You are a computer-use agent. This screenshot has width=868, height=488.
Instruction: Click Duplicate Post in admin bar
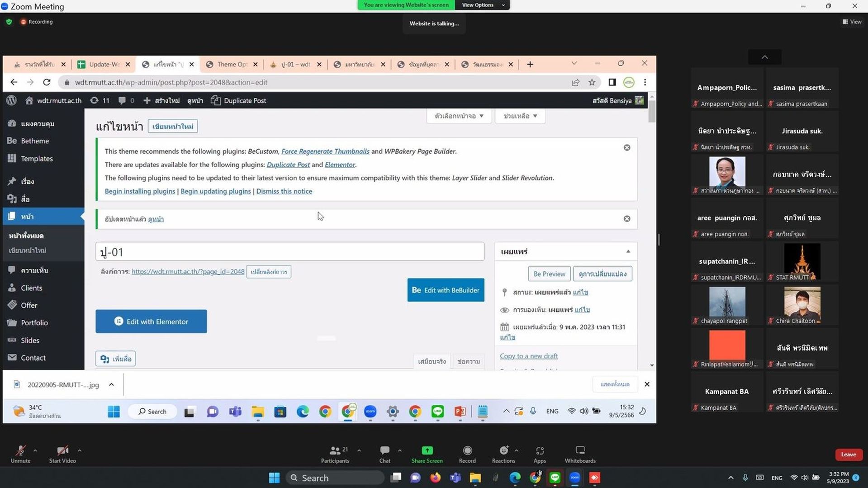point(238,100)
